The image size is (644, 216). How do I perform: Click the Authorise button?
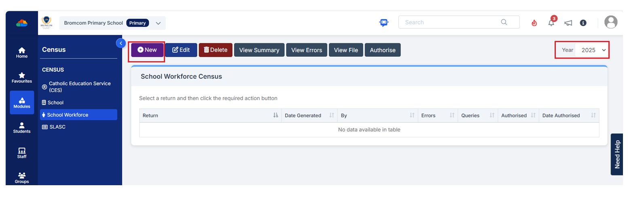click(383, 50)
